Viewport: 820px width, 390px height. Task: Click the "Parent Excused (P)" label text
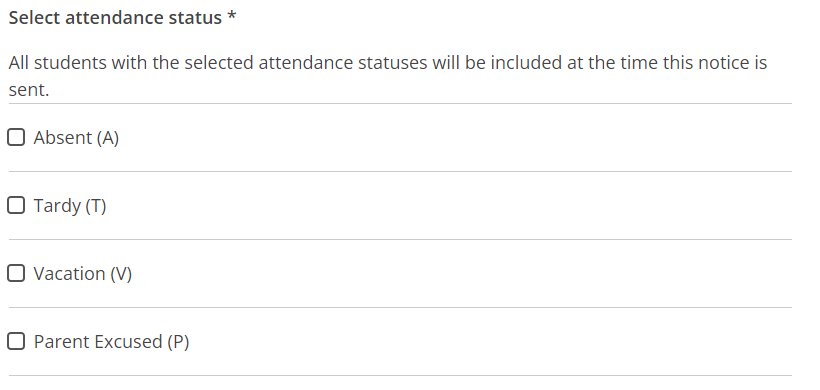(x=111, y=342)
